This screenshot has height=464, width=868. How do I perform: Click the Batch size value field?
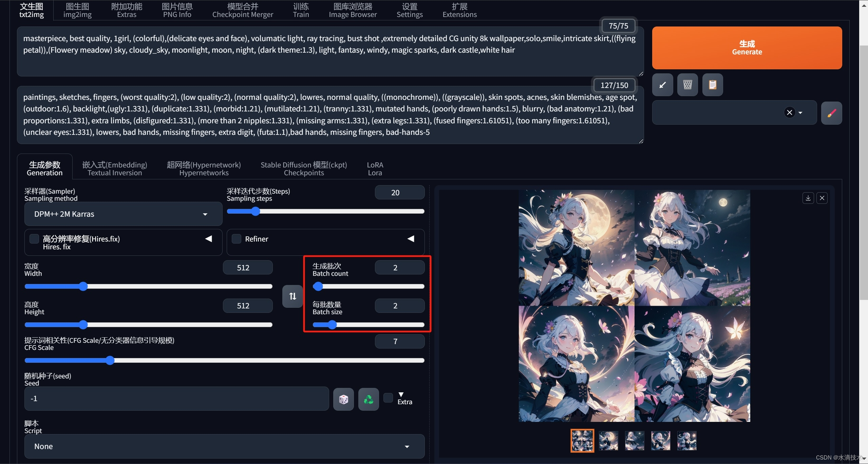399,306
